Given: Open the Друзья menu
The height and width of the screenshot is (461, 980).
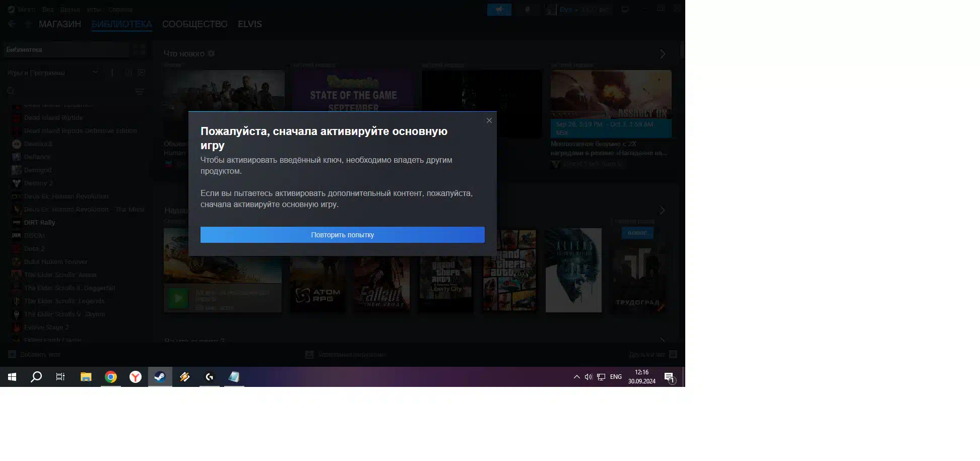Looking at the screenshot, I should point(70,10).
